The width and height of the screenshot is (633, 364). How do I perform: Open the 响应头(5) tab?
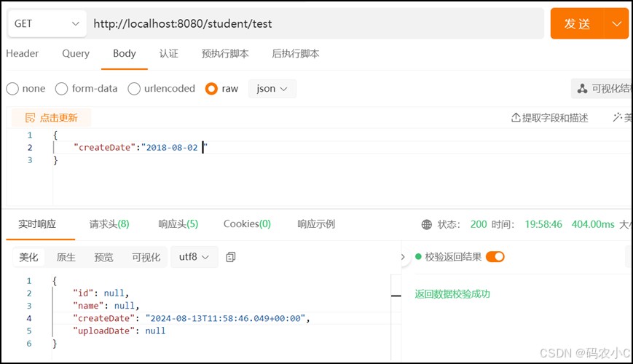(x=178, y=224)
